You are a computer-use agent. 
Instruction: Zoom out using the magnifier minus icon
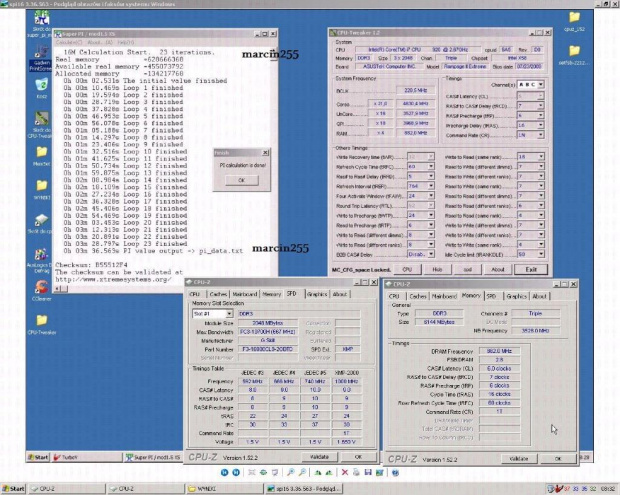302,472
